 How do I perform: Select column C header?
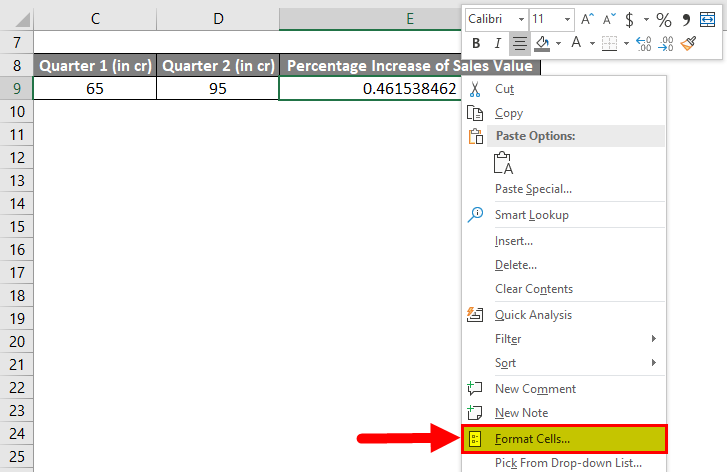tap(95, 19)
